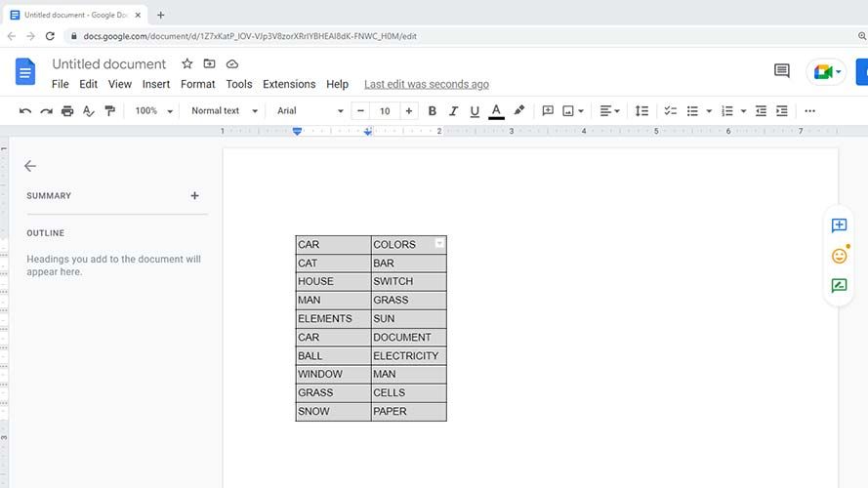The height and width of the screenshot is (488, 868).
Task: Close the document outline panel
Action: click(x=30, y=166)
